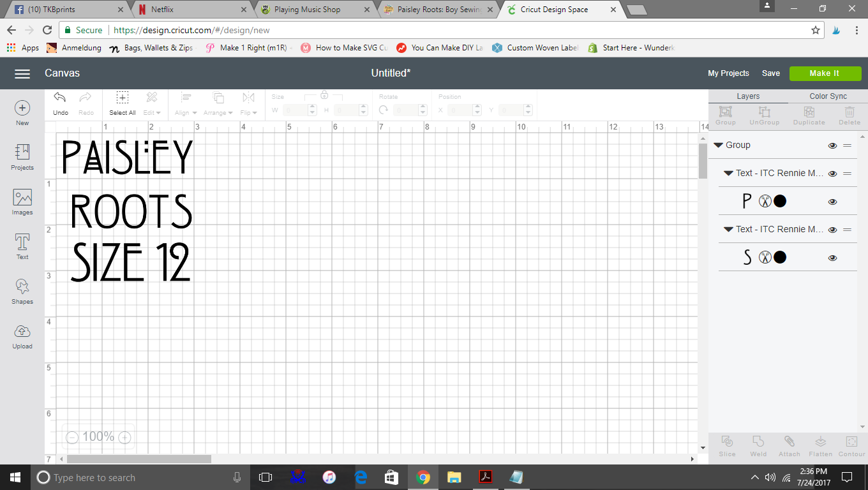Click the Upload icon
The image size is (868, 490).
22,335
